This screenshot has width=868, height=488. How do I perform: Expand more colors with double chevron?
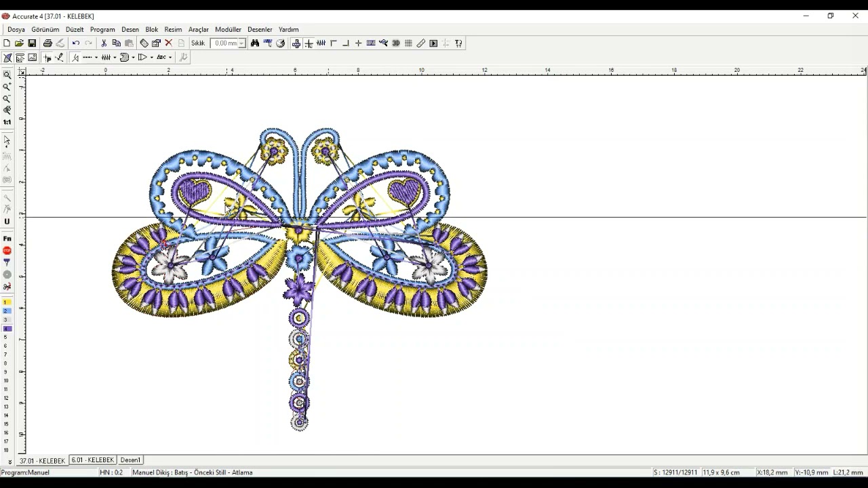(9, 462)
